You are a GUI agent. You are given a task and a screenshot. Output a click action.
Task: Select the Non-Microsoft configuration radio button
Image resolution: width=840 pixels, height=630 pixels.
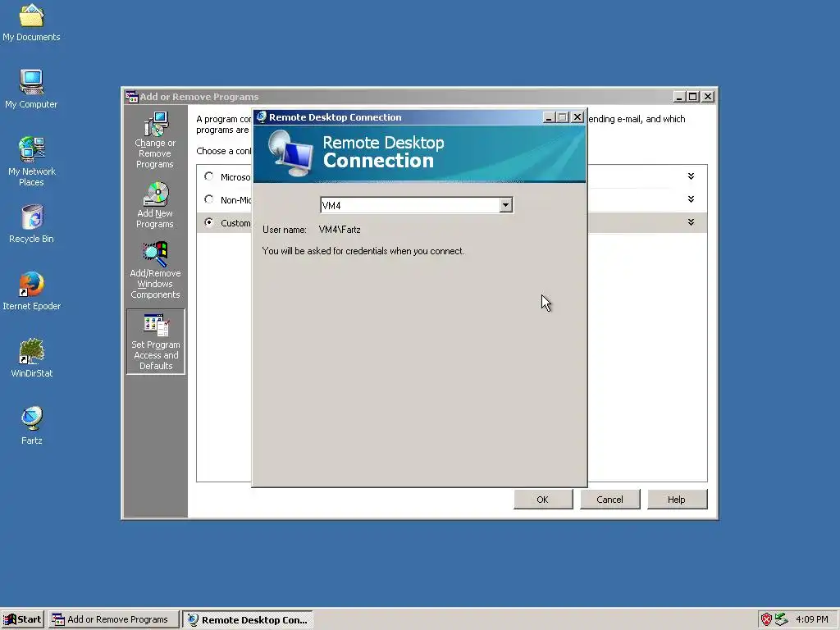tap(209, 199)
